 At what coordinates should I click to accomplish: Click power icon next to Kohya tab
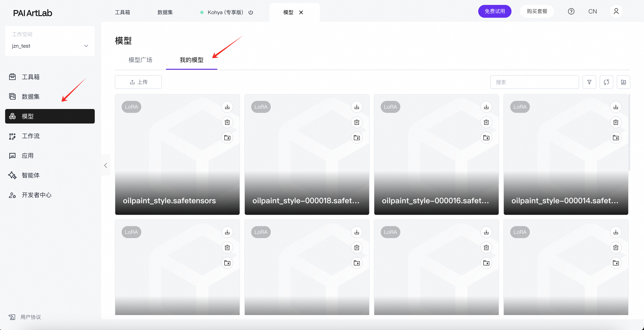tap(251, 12)
